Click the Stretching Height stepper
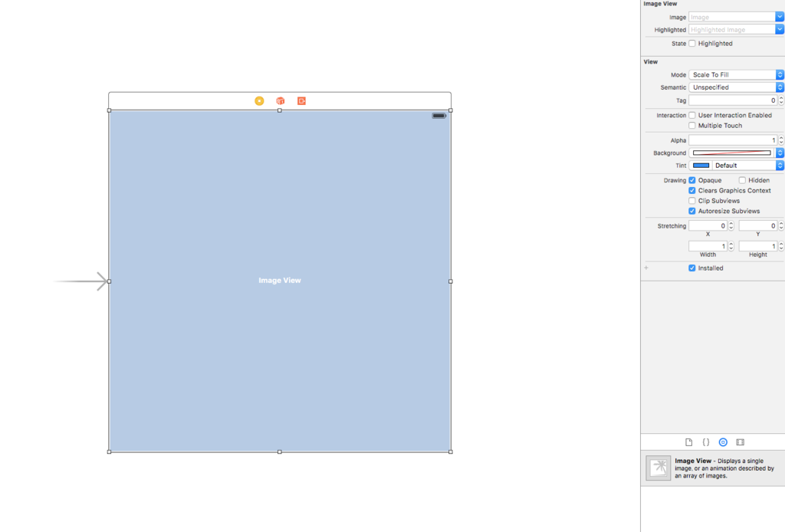Viewport: 785px width, 532px height. 781,246
